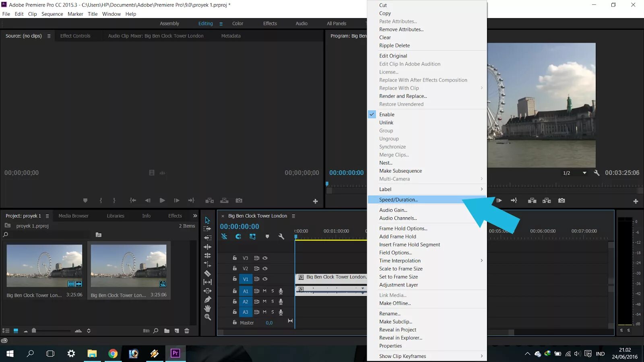This screenshot has width=644, height=362.
Task: Select the Pen tool
Action: pyautogui.click(x=207, y=300)
